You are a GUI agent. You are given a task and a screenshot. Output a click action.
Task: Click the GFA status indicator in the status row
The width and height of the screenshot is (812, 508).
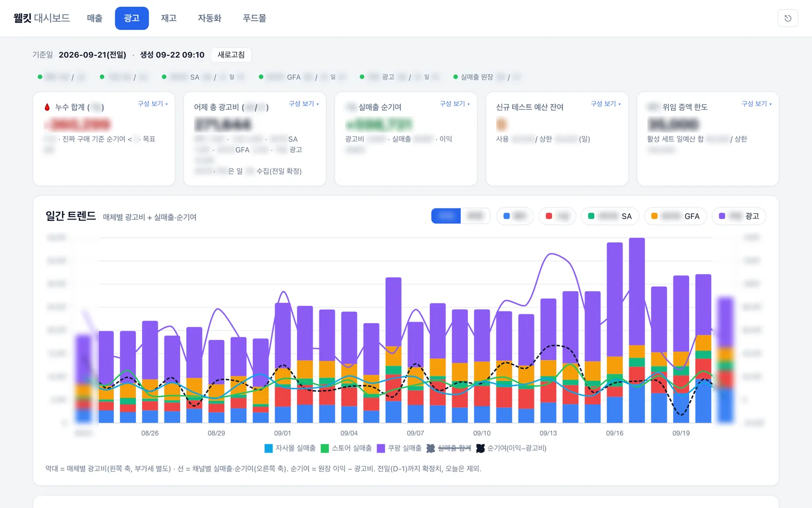point(302,77)
